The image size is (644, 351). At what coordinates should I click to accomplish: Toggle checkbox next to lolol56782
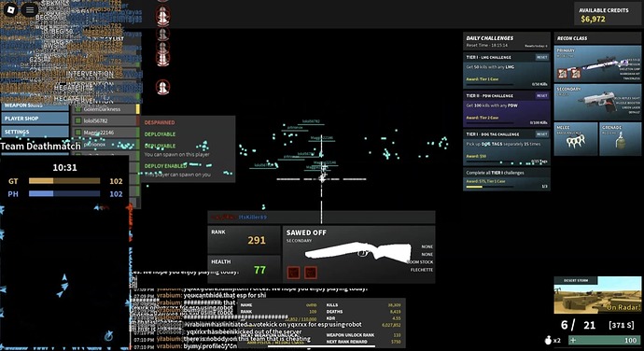click(78, 120)
